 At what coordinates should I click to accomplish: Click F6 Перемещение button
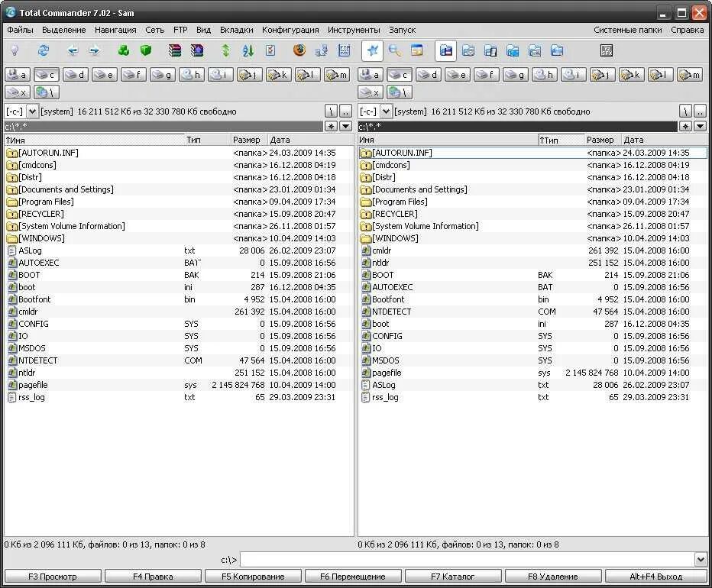pos(353,577)
